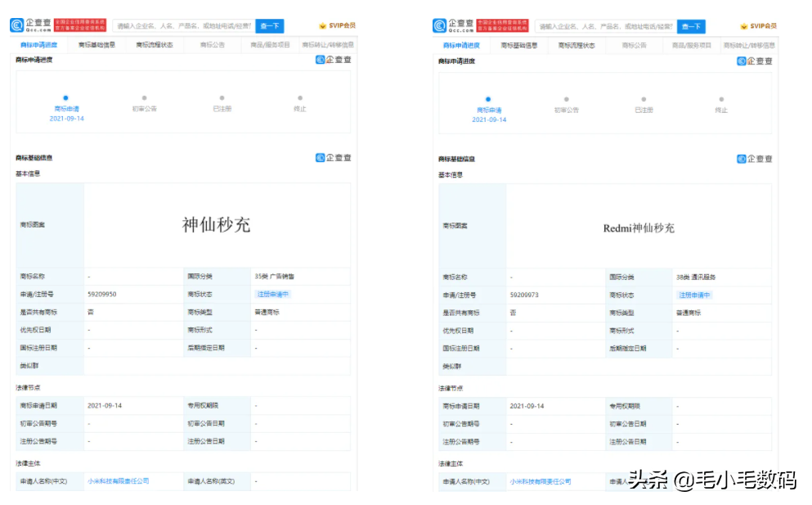Click the Redmi神仙秒充 trademark image
The height and width of the screenshot is (505, 812).
[x=639, y=228]
